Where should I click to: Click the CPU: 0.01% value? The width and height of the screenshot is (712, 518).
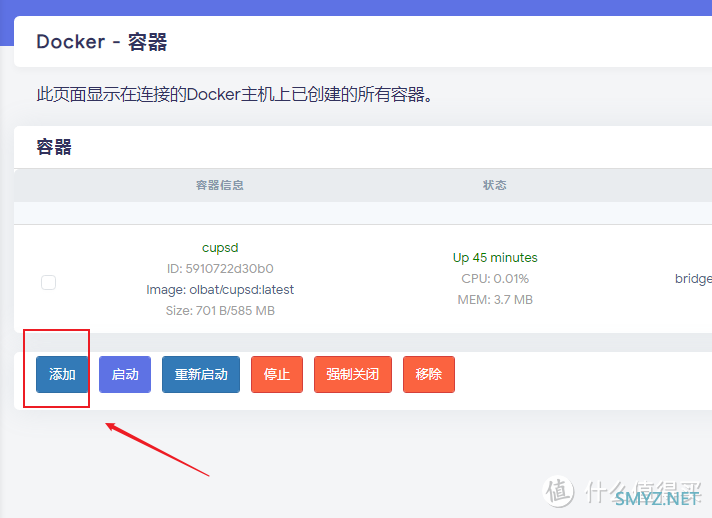[495, 279]
